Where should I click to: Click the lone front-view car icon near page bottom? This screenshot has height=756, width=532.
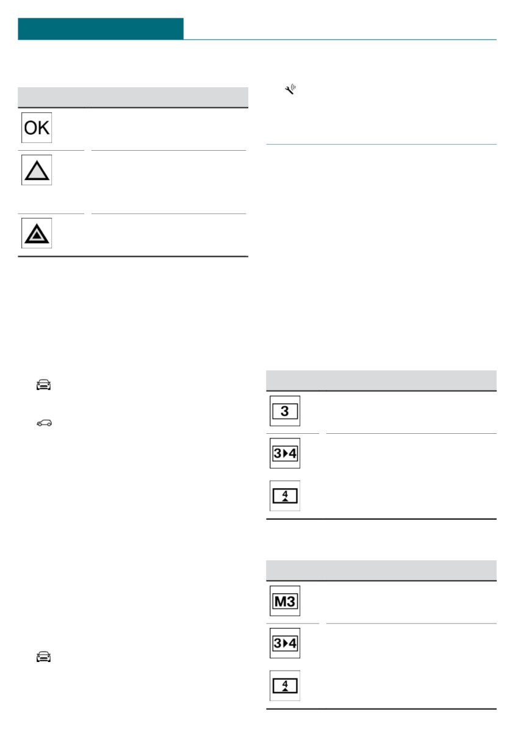point(43,657)
